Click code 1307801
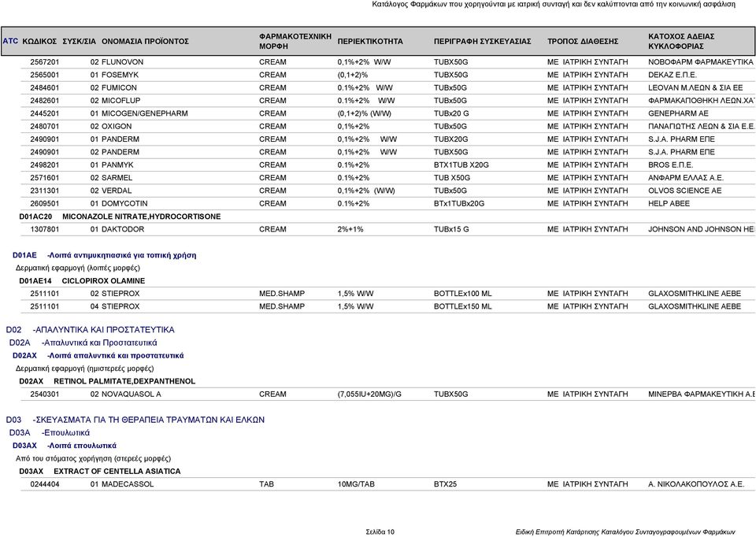Screen dimensions: 756x537 [45, 229]
